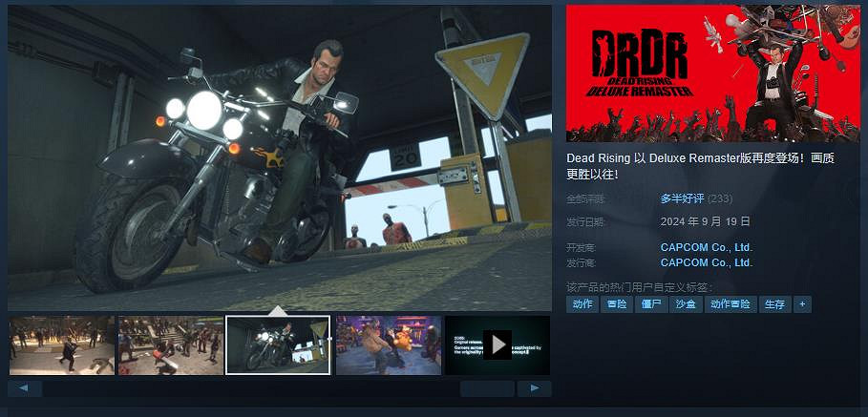868x417 pixels.
Task: Click the 动作 tag
Action: click(582, 304)
